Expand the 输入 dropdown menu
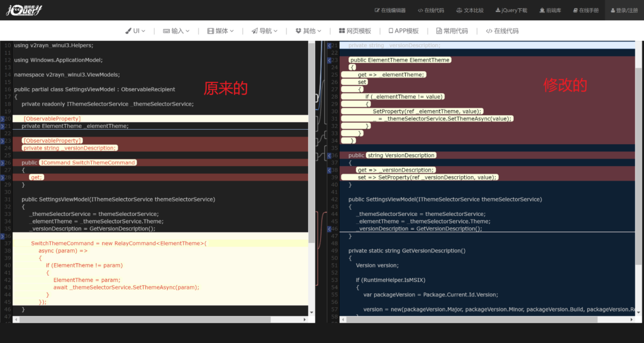The image size is (644, 343). [176, 31]
